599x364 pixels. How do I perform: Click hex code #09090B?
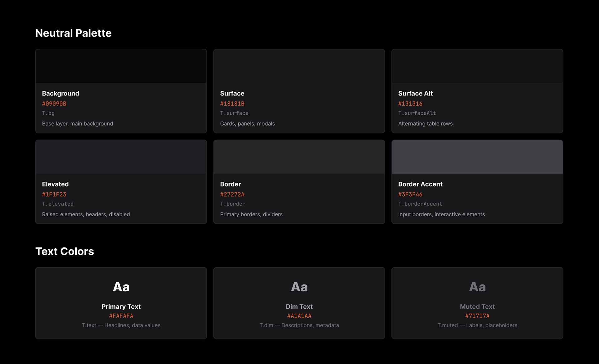[54, 103]
